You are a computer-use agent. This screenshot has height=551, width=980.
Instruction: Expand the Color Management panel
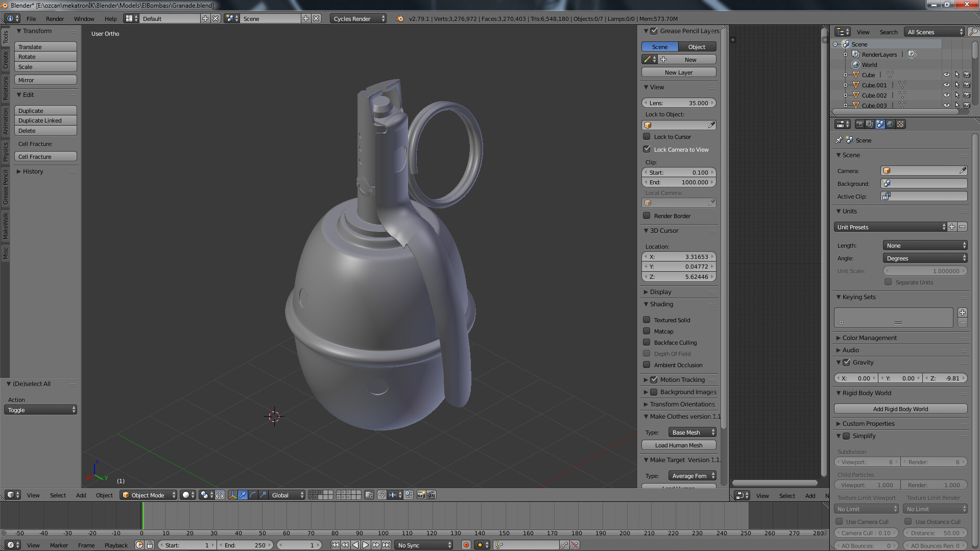869,338
